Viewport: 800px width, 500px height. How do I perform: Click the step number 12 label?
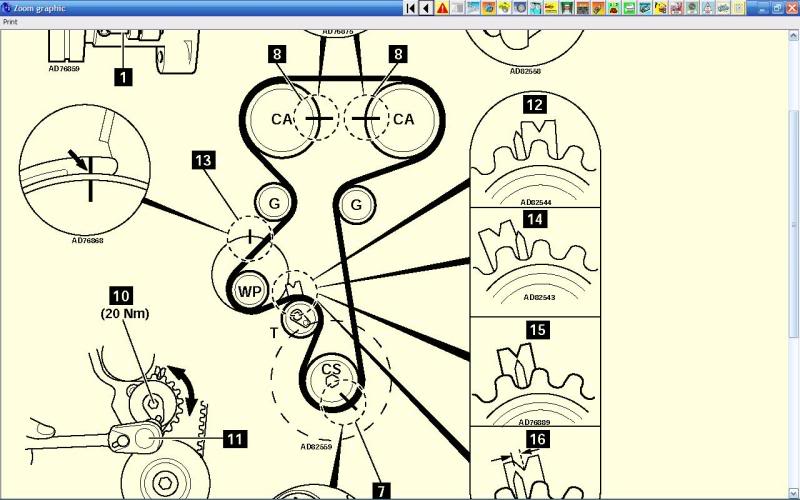tap(534, 105)
